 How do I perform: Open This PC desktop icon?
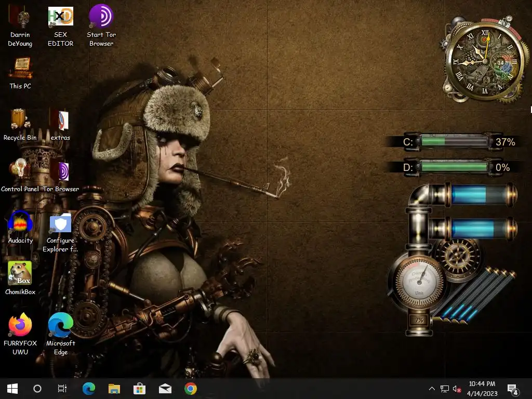20,73
